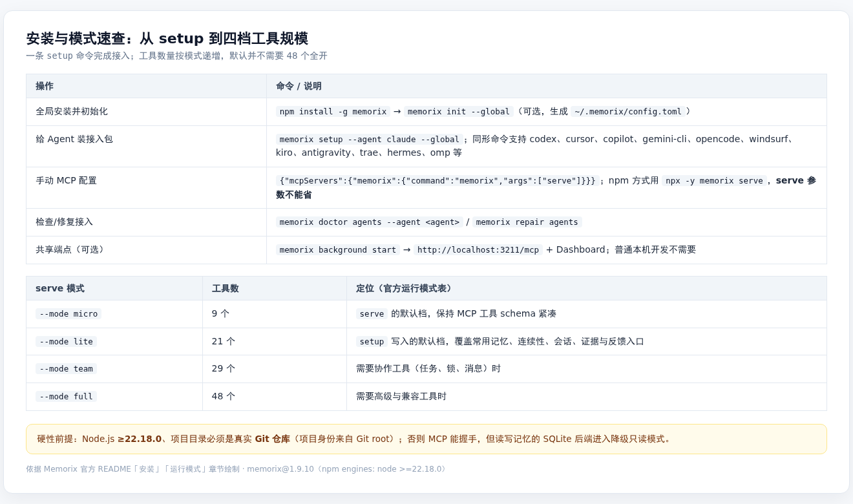Click the "memorix repair agents" code
The width and height of the screenshot is (853, 504).
[527, 222]
